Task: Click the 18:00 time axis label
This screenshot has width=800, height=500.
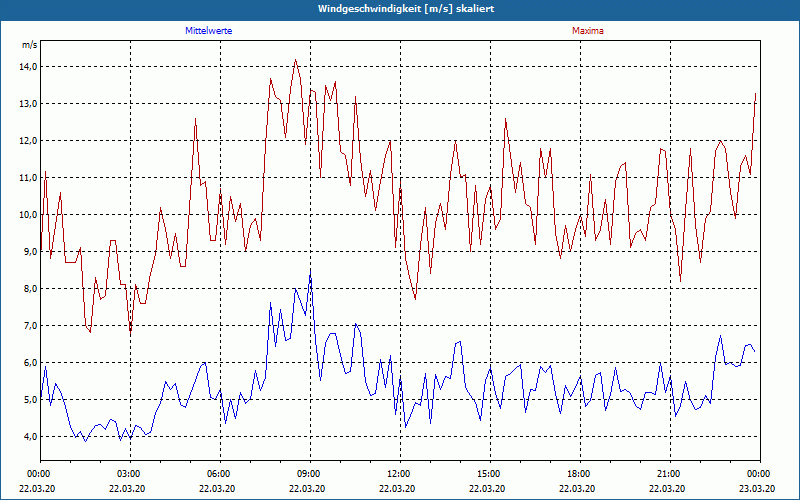Action: tap(580, 474)
